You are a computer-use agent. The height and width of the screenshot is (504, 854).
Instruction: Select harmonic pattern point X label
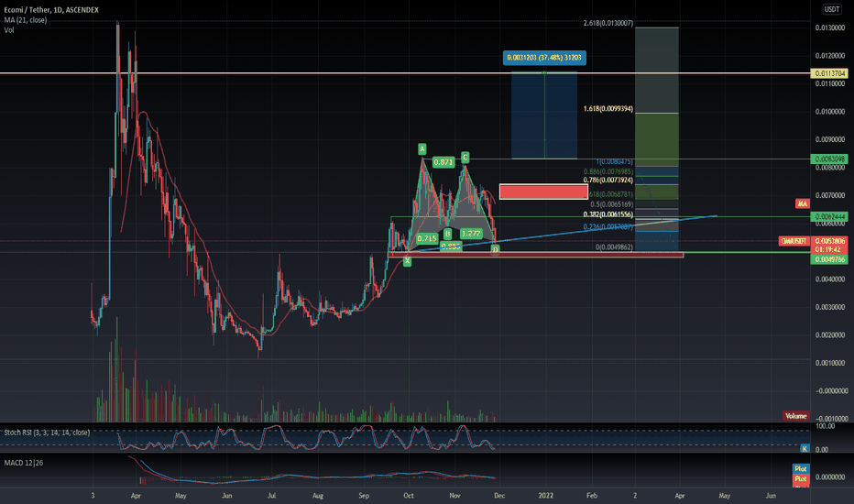click(x=407, y=261)
